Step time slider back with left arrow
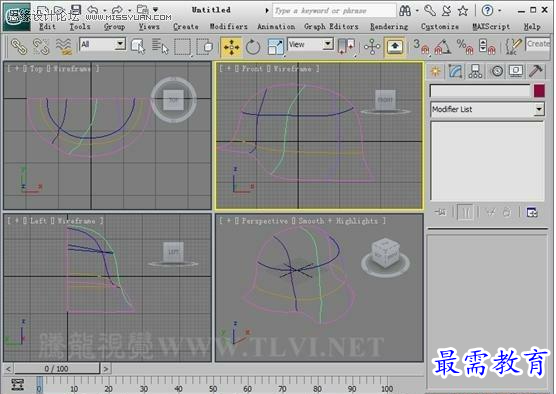This screenshot has width=556, height=394. (9, 369)
